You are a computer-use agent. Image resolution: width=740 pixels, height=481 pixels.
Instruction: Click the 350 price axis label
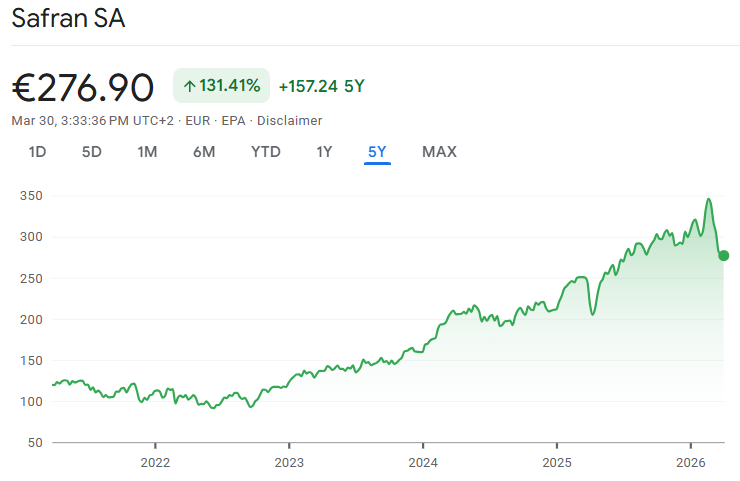(x=30, y=196)
